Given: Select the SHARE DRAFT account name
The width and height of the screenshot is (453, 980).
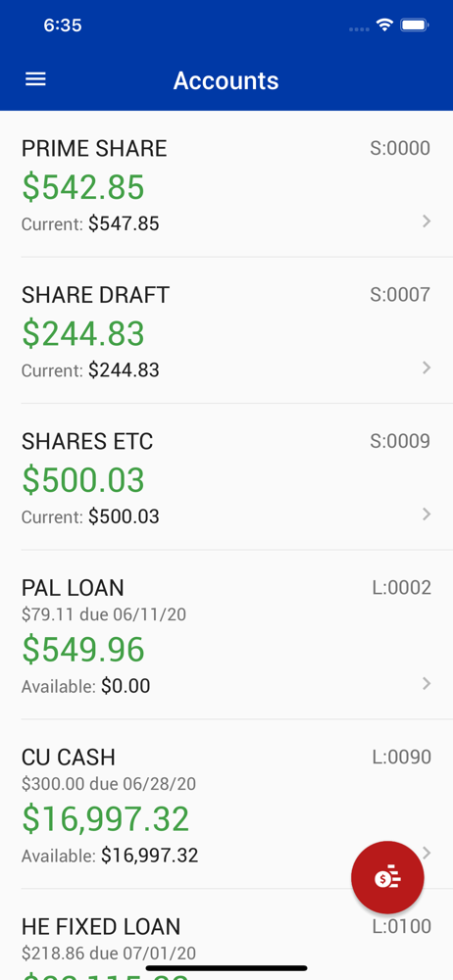Looking at the screenshot, I should click(96, 294).
